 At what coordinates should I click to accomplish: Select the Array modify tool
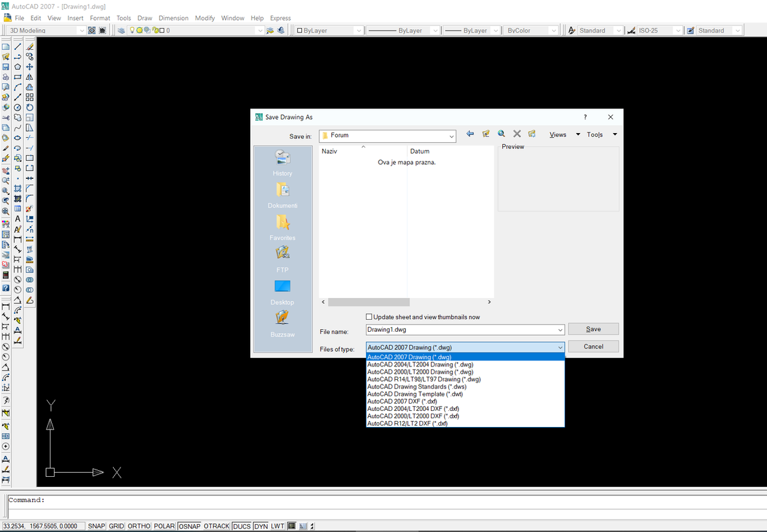[30, 97]
